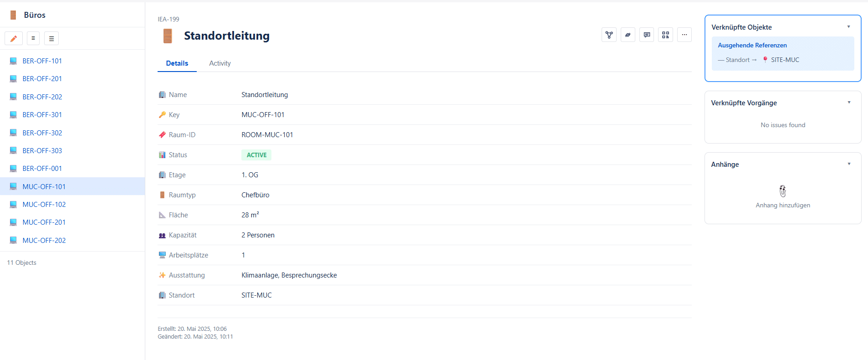Click Ausgehende Referenzen heading link
868x360 pixels.
click(x=752, y=45)
